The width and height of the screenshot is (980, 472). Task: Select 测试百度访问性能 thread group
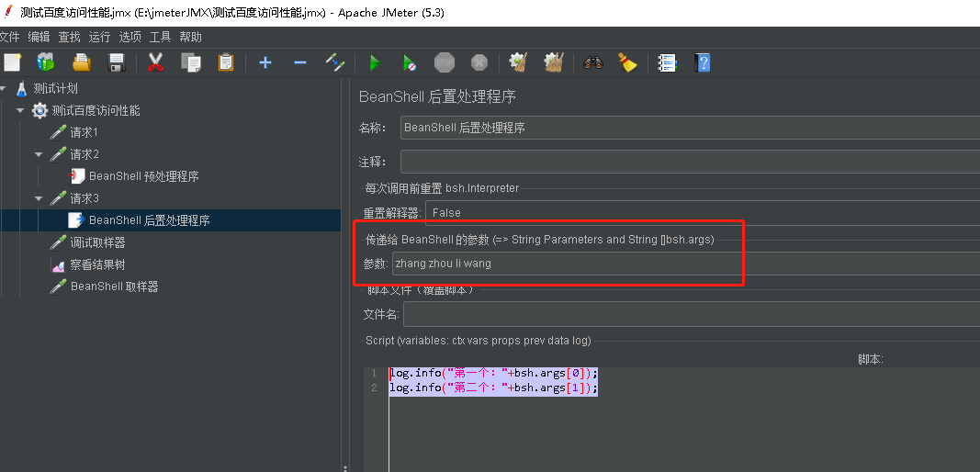(96, 111)
